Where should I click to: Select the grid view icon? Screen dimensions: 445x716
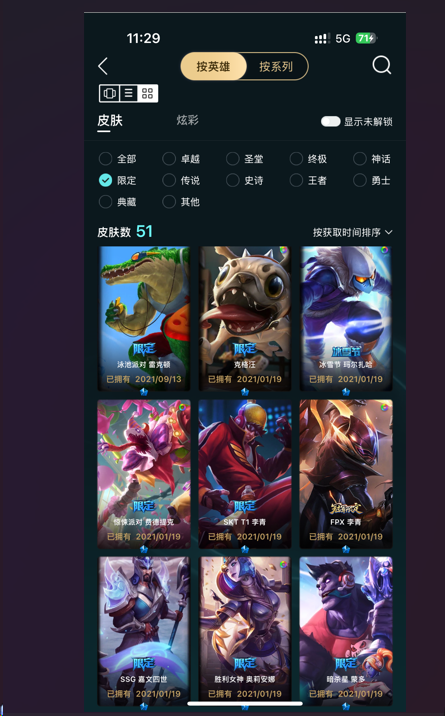coord(147,94)
